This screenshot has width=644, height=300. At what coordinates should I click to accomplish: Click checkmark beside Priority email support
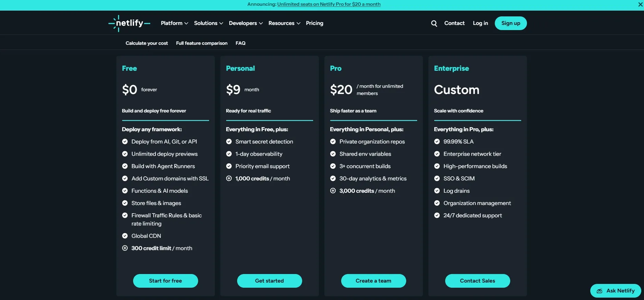pos(229,166)
